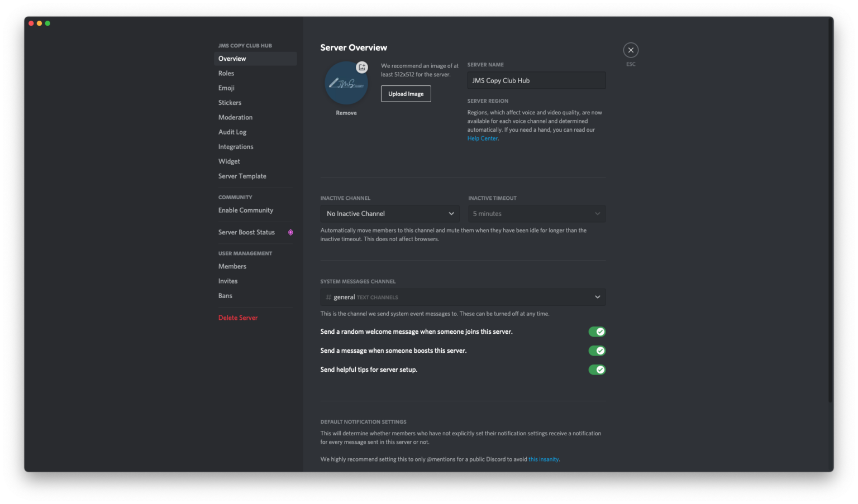Open the Inactive Channel dropdown
The width and height of the screenshot is (858, 504).
389,213
